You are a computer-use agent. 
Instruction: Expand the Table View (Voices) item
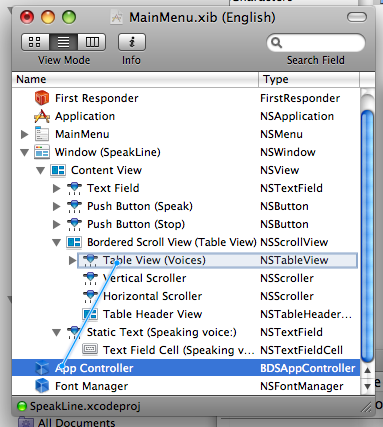[x=72, y=260]
